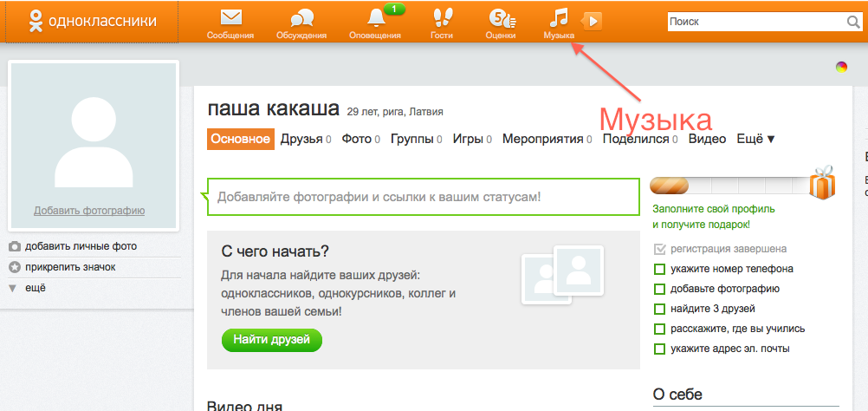
Task: Open the Гости footprints icon
Action: (x=442, y=17)
